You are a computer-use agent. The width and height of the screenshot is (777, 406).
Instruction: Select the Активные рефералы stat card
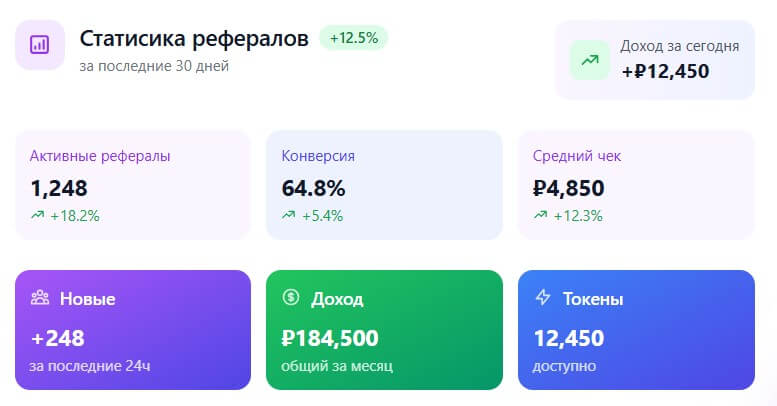click(x=132, y=184)
